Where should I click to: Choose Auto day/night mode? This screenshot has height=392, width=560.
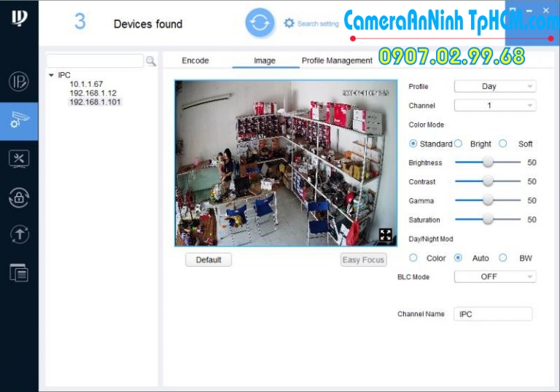(458, 258)
